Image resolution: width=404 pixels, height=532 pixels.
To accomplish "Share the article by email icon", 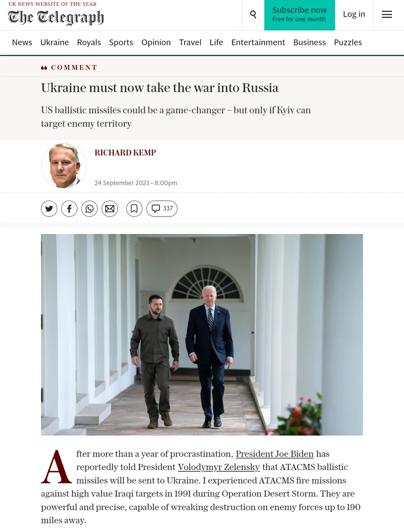I will click(110, 209).
